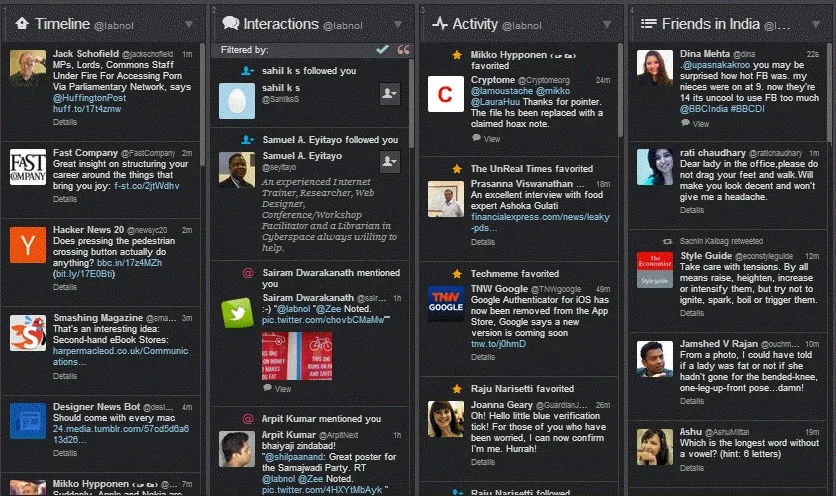
Task: Open TNW Google avatar
Action: [x=446, y=303]
